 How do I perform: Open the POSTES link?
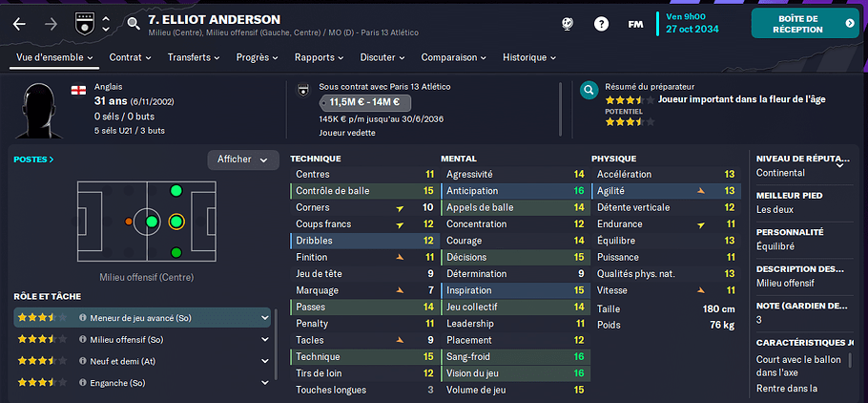point(33,159)
